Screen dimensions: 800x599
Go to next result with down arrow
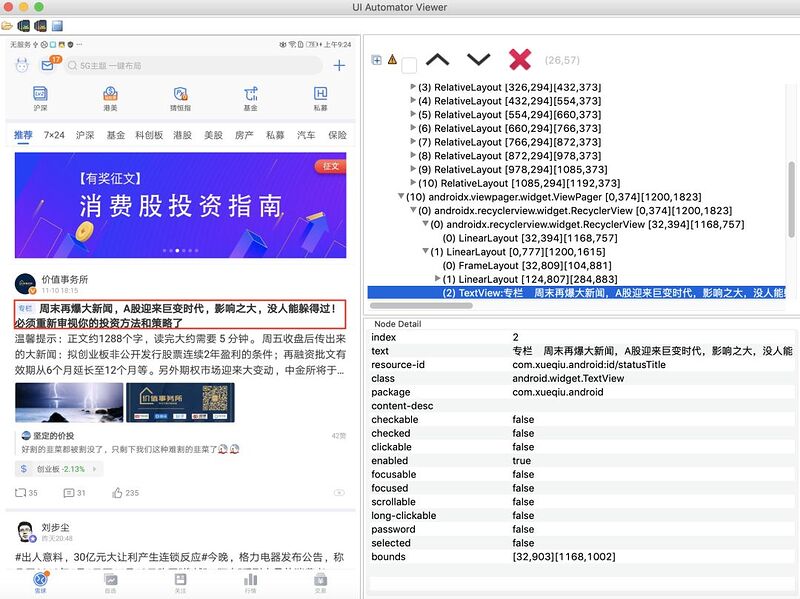[479, 60]
